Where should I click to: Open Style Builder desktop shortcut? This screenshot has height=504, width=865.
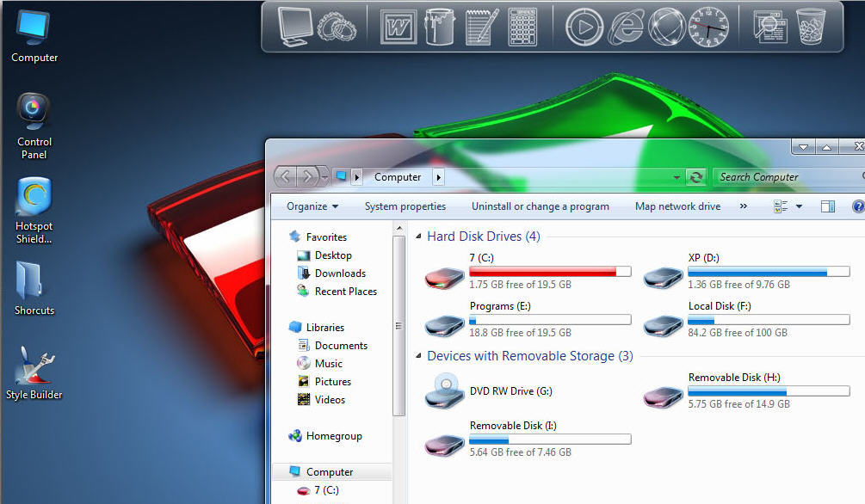34,374
